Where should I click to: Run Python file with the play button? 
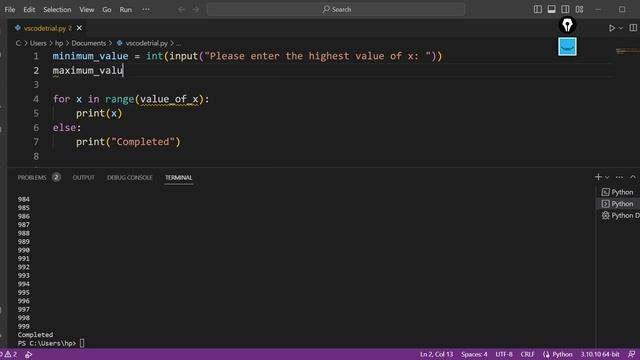point(611,28)
